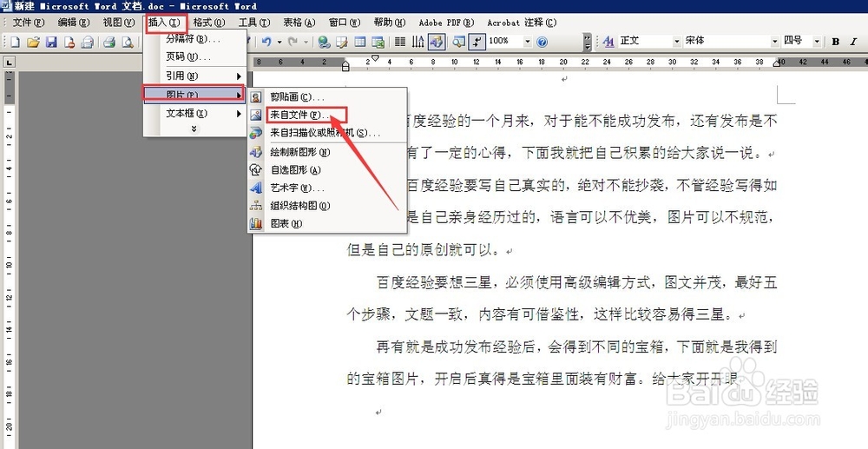Choose 分隔符 from Insert menu

194,39
